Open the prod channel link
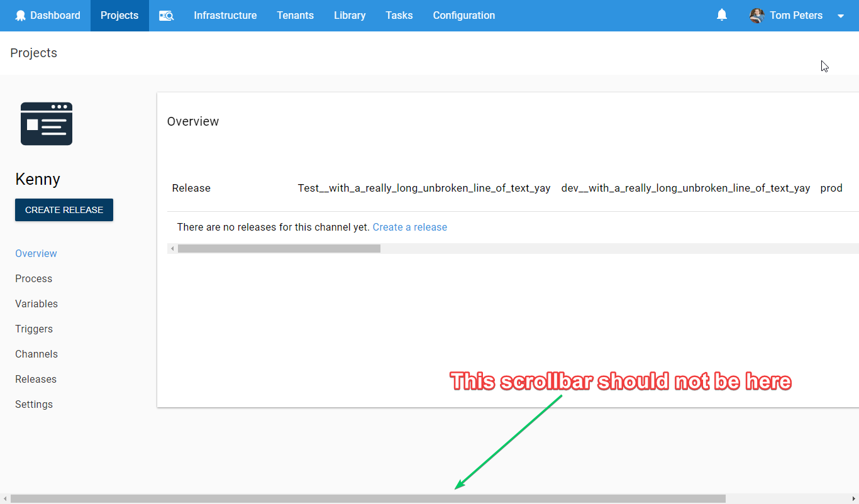This screenshot has height=504, width=859. [831, 188]
